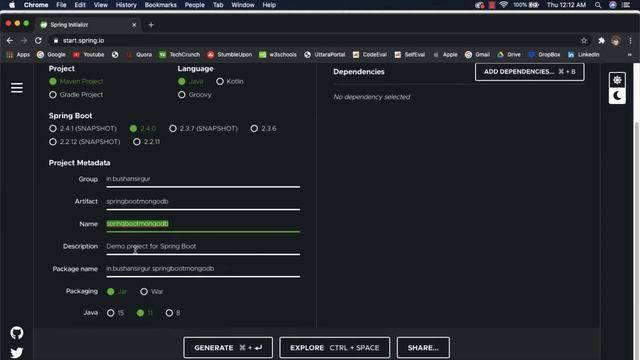The width and height of the screenshot is (640, 360).
Task: Open the History menu
Action: [126, 5]
